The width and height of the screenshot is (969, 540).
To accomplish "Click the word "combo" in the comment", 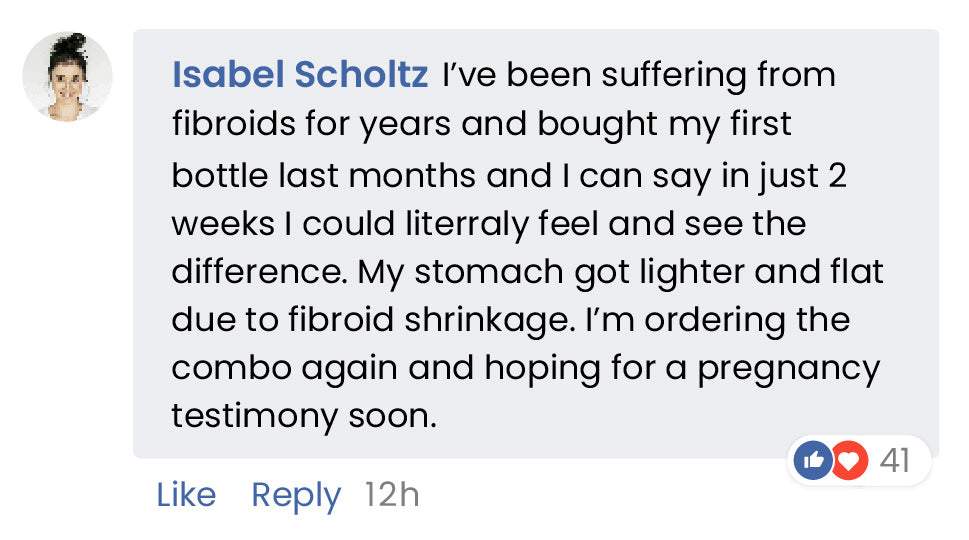I will click(x=224, y=368).
